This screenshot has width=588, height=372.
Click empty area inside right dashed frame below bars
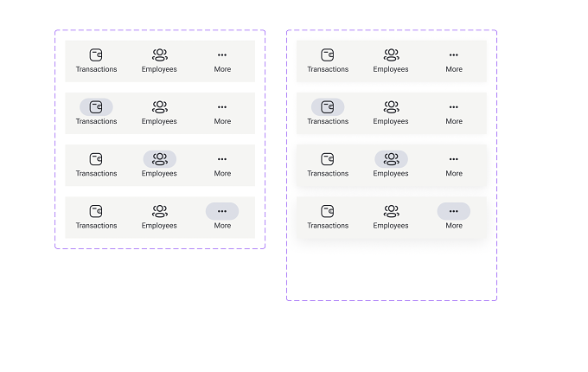392,270
